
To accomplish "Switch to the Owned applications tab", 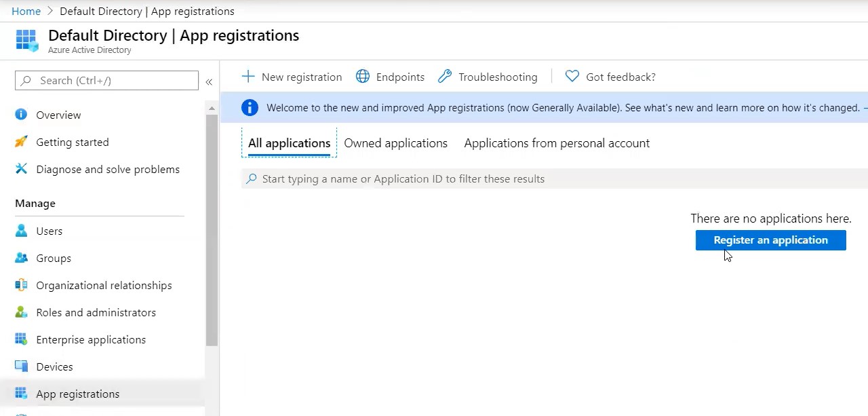I will pyautogui.click(x=396, y=143).
